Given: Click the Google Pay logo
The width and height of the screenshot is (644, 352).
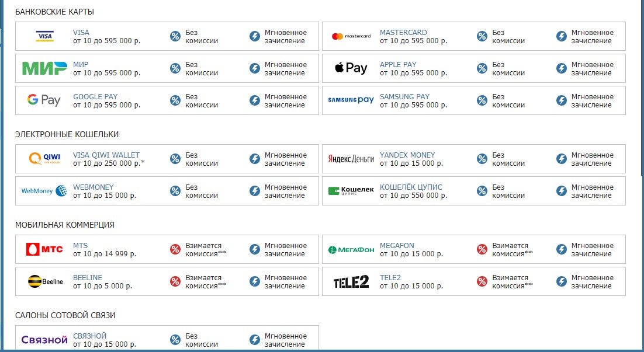Looking at the screenshot, I should [x=44, y=100].
